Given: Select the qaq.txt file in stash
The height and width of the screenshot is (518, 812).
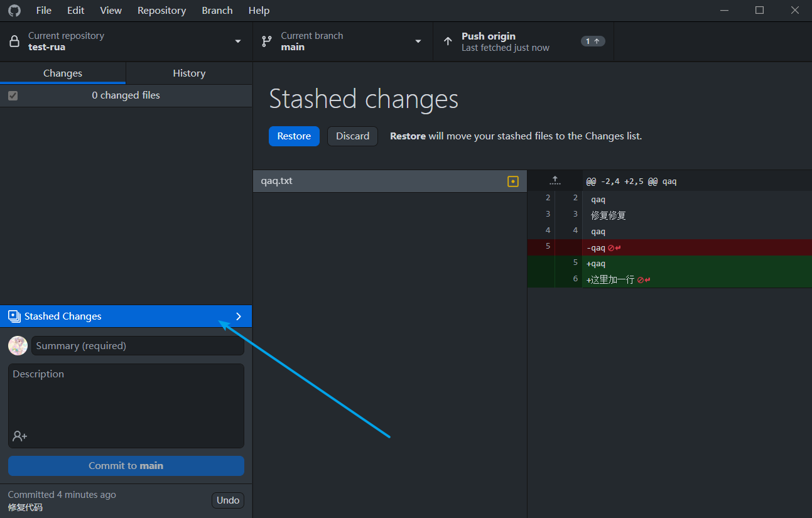Looking at the screenshot, I should point(377,181).
